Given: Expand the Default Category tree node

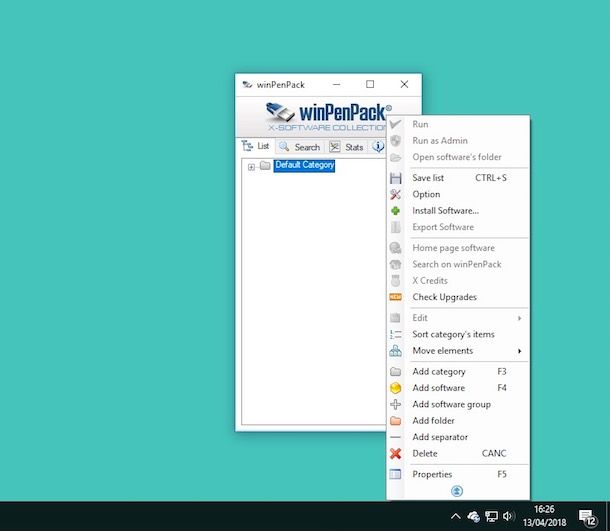Looking at the screenshot, I should (251, 167).
